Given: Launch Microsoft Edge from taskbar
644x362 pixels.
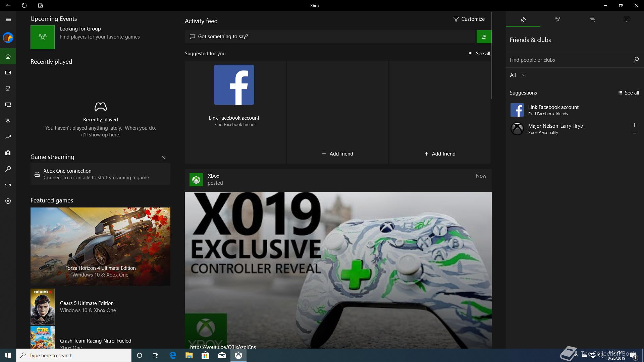Looking at the screenshot, I should point(173,355).
